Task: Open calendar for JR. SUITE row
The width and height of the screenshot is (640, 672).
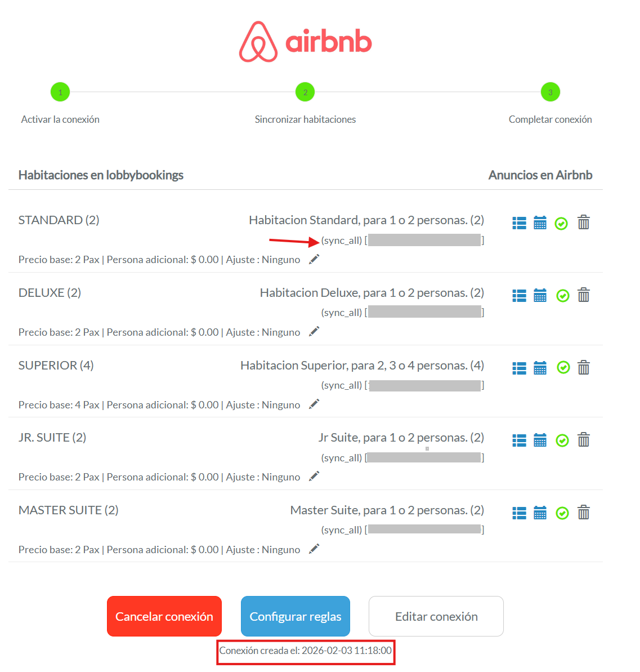Action: point(540,440)
